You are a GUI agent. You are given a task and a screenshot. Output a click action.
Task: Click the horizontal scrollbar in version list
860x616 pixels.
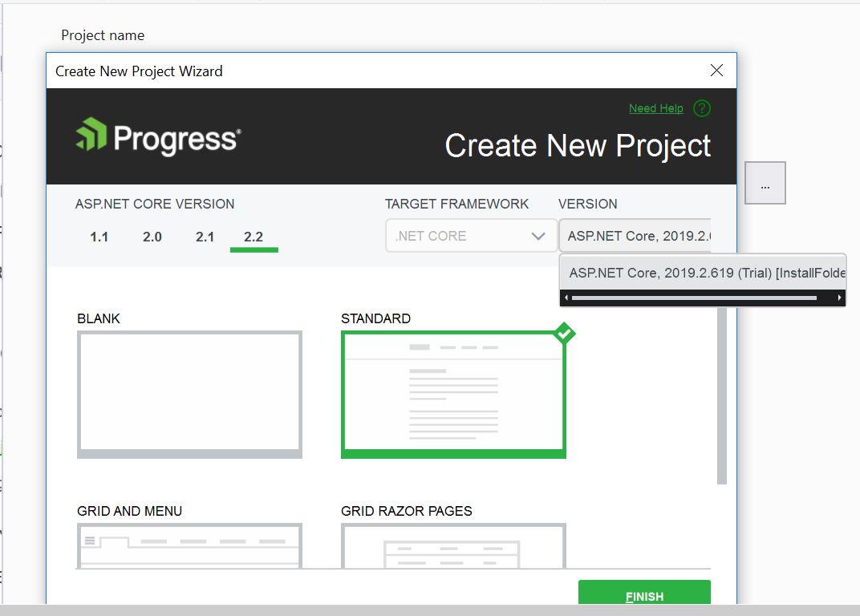[695, 298]
